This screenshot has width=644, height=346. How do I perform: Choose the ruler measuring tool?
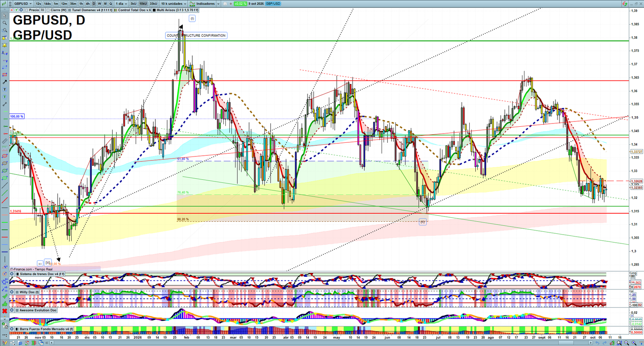(x=5, y=141)
